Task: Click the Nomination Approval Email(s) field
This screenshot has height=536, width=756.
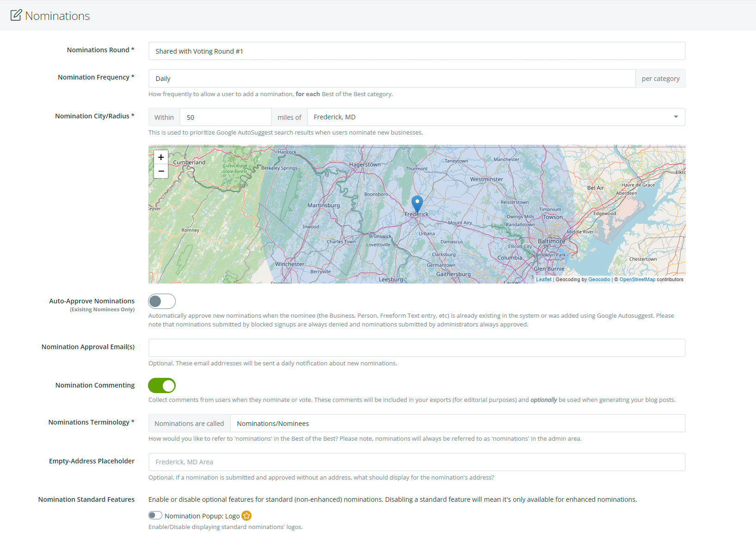Action: (416, 348)
